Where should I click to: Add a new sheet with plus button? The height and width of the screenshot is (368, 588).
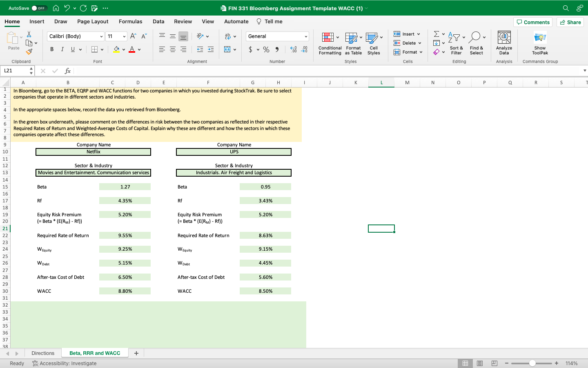tap(136, 353)
